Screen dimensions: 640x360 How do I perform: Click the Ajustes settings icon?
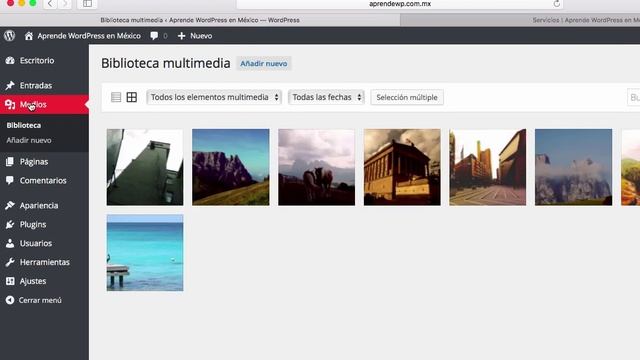[x=10, y=281]
